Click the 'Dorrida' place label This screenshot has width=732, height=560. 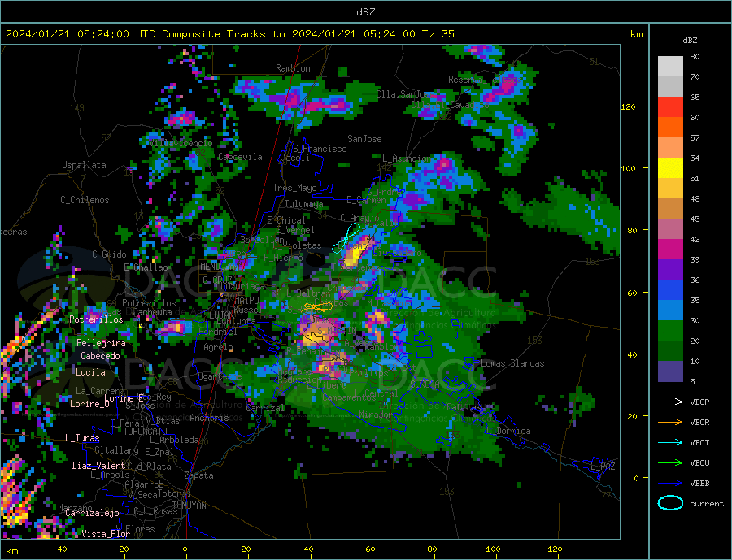pyautogui.click(x=513, y=431)
